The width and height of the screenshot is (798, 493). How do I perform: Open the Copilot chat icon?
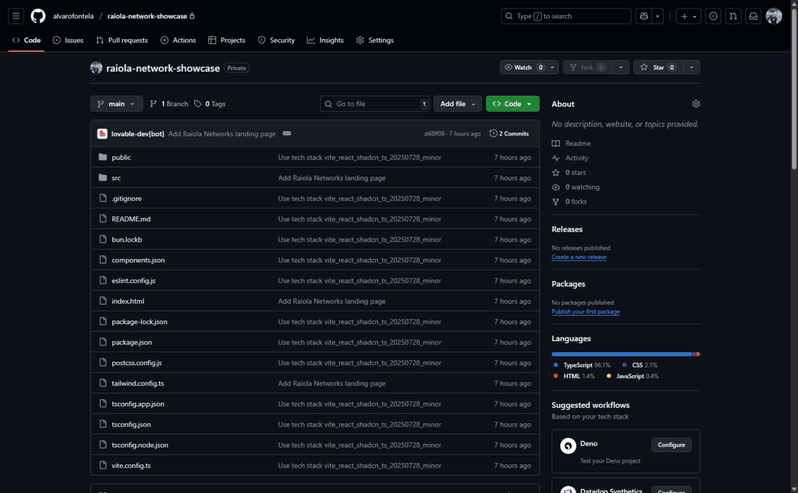pyautogui.click(x=644, y=16)
